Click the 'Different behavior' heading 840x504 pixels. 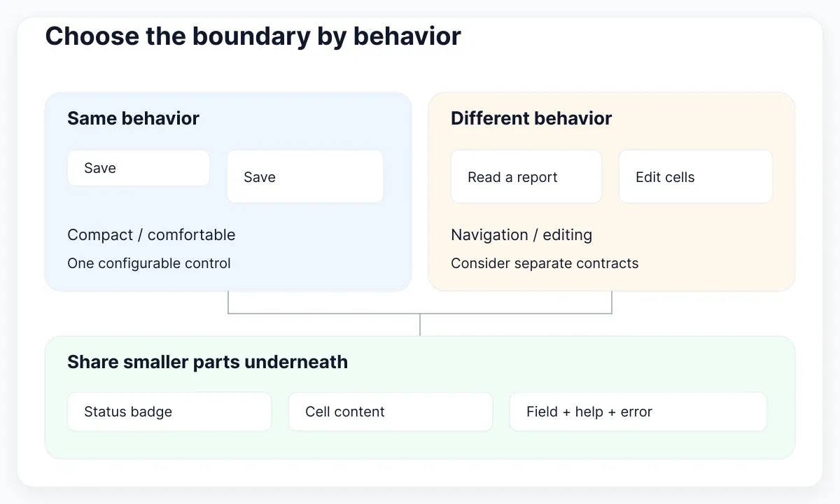tap(531, 118)
